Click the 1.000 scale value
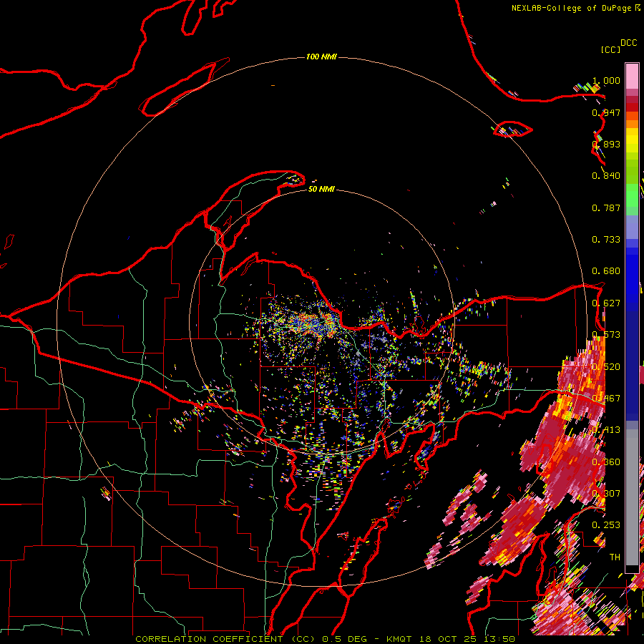 (x=606, y=80)
